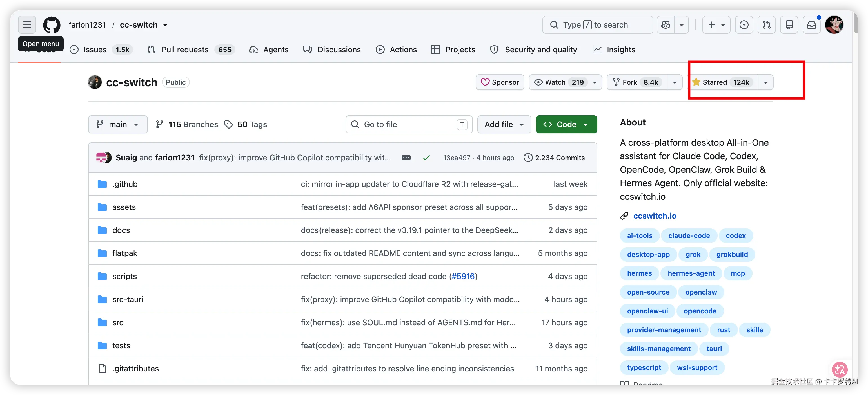Viewport: 868px width, 395px height.
Task: Open the notifications inbox
Action: pos(811,24)
